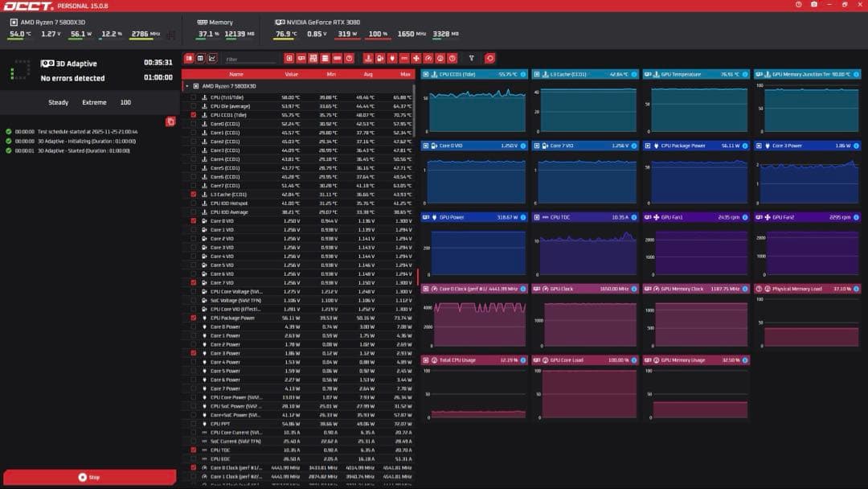Stop the running 3D Adaptive test

point(89,477)
